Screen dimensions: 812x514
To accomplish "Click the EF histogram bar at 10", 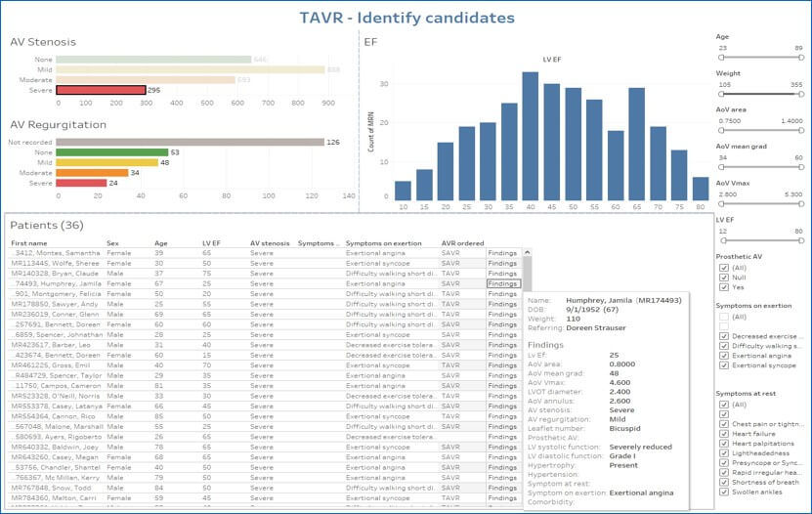I will tap(403, 191).
